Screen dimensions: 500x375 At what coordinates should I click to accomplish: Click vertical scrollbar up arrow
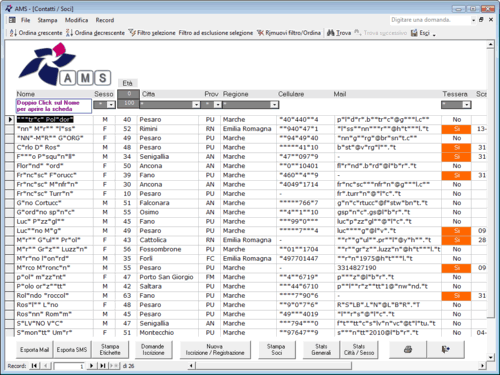490,44
